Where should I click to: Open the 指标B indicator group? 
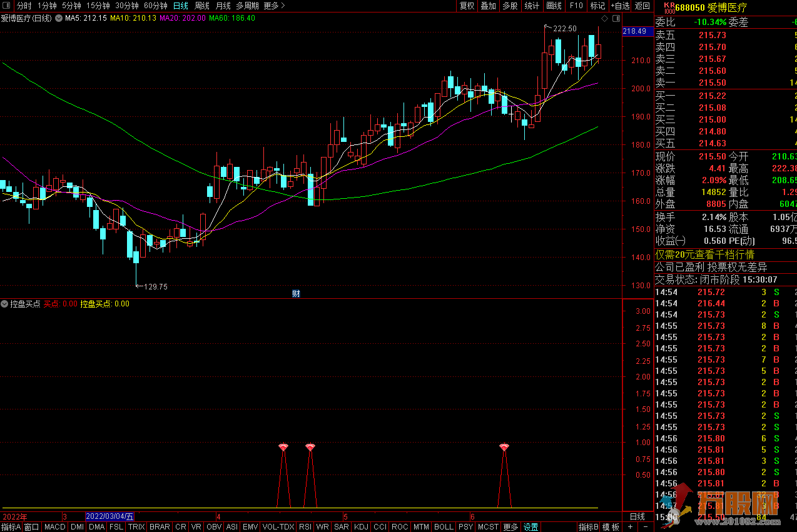point(588,527)
